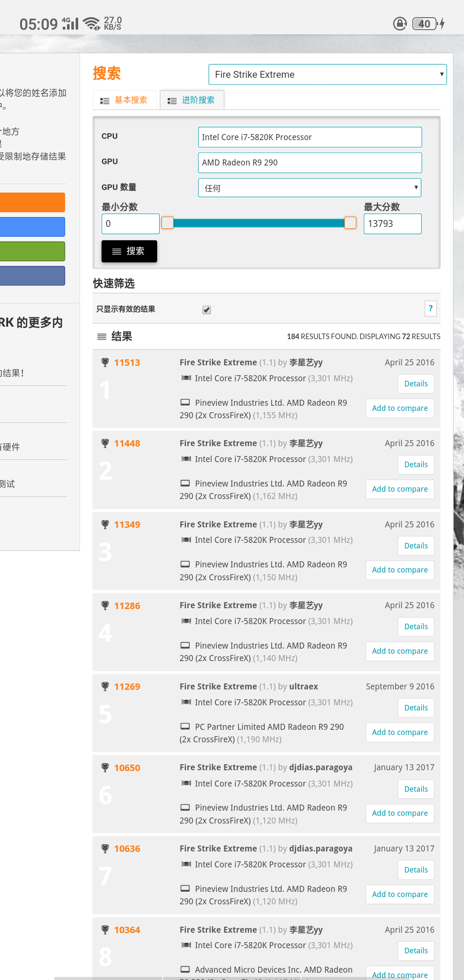Add ultraex score 11269 to compare
Image resolution: width=464 pixels, height=980 pixels.
(400, 732)
